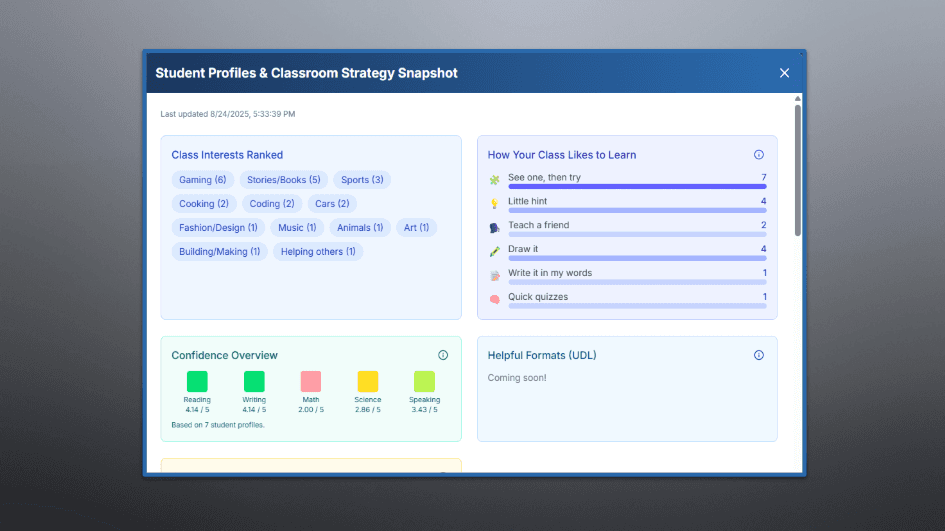This screenshot has width=945, height=531.
Task: Click the dialog's vertical scrollbar thumb
Action: point(797,170)
